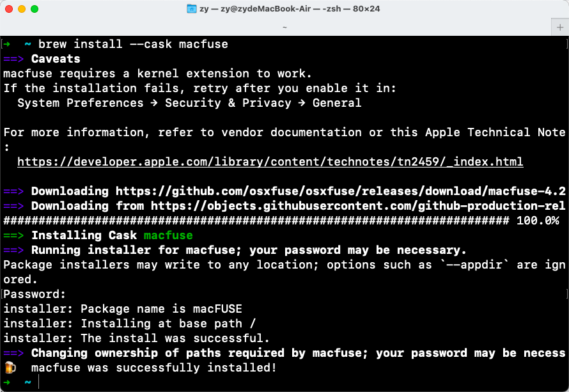Click the green prompt arrow before the brew command
The image size is (569, 392).
pyautogui.click(x=7, y=44)
